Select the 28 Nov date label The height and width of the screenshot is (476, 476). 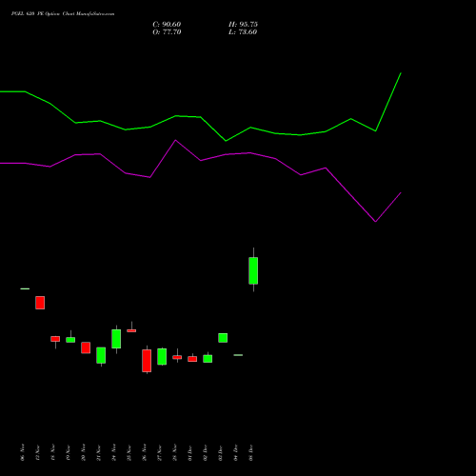click(x=175, y=452)
